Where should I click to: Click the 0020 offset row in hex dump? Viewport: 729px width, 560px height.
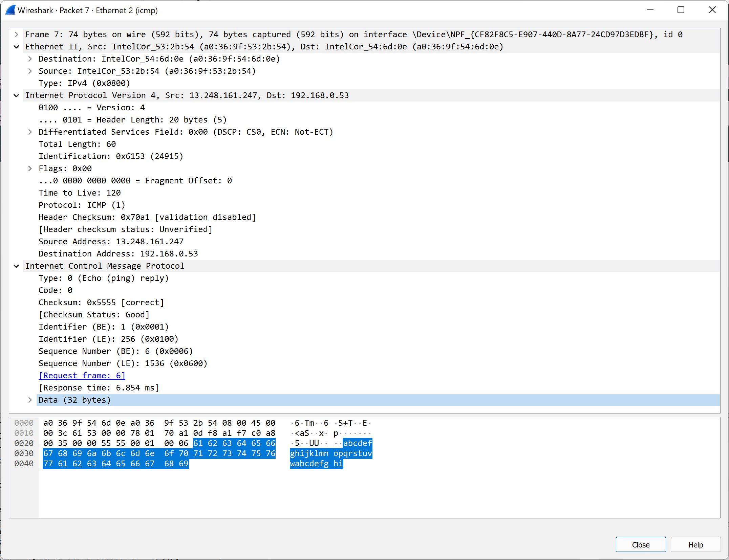pyautogui.click(x=24, y=443)
